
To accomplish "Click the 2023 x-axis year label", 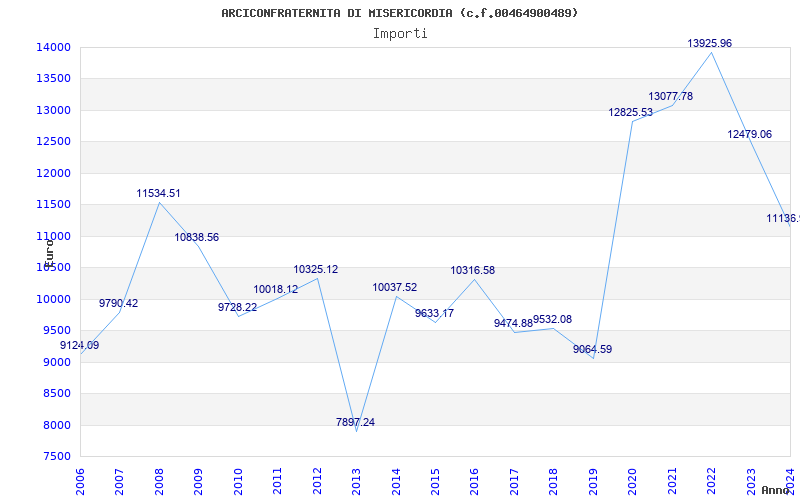I will [x=752, y=481].
